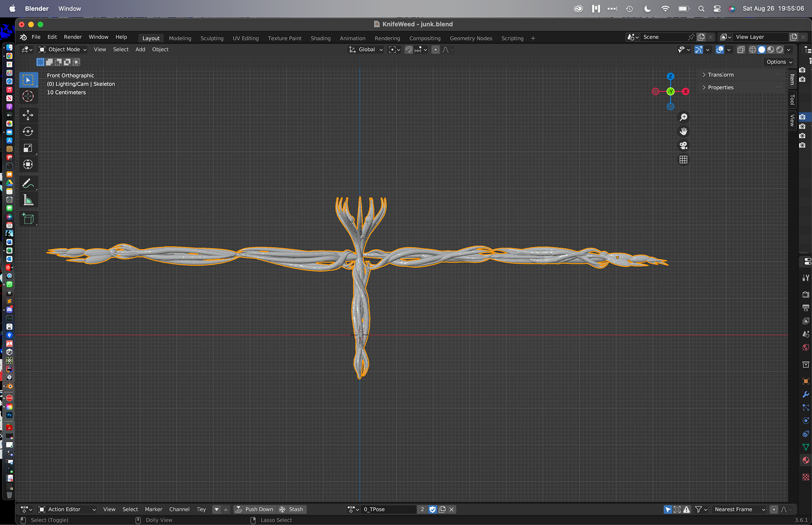Screen dimensions: 812x525
Task: Click the Push Down button
Action: tap(255, 509)
